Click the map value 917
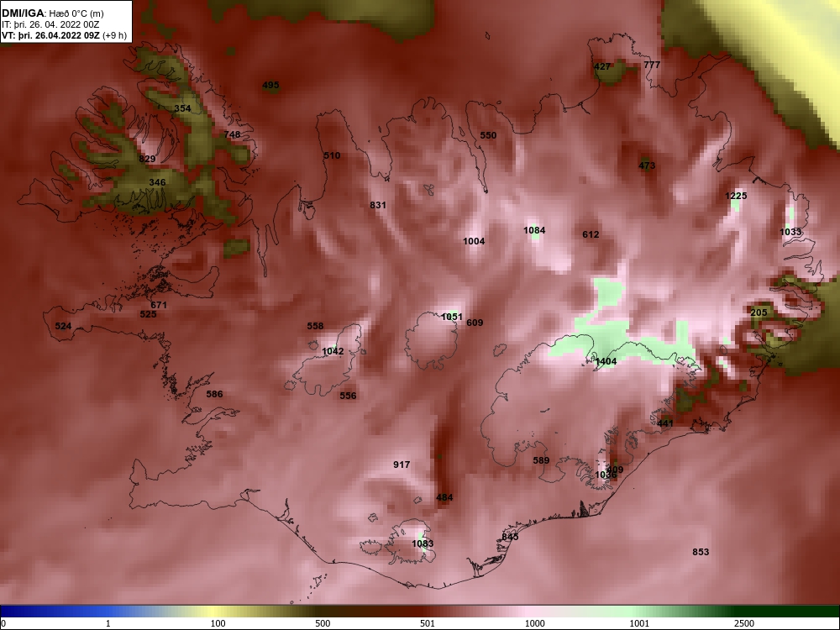 pos(402,465)
